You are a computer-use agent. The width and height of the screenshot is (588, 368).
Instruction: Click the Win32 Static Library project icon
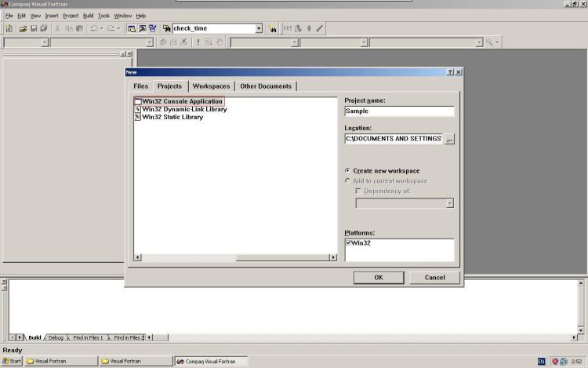138,117
